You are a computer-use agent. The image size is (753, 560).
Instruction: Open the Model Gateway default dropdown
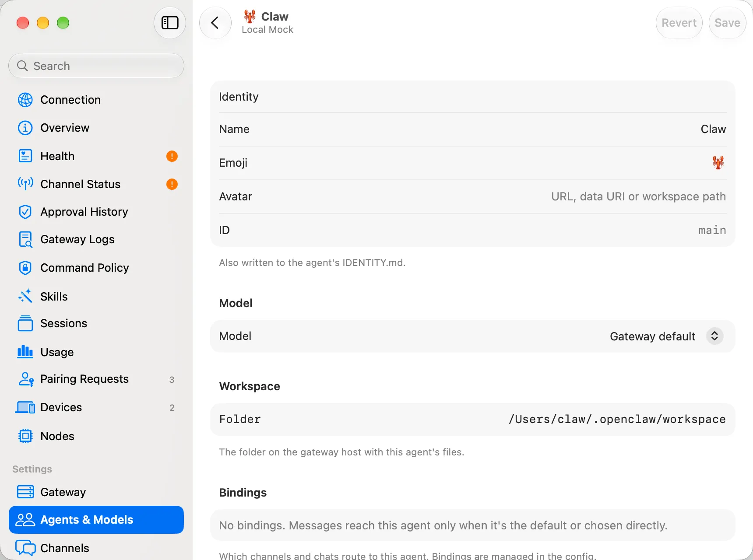click(666, 336)
